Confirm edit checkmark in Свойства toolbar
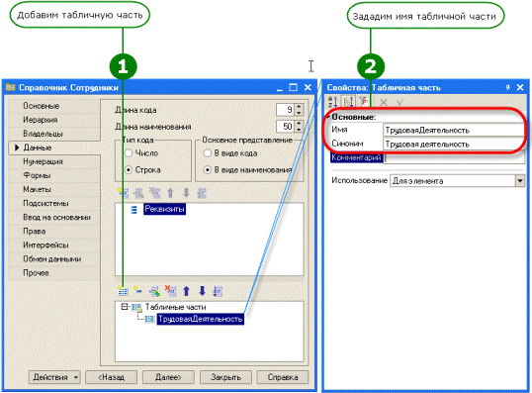 [399, 102]
